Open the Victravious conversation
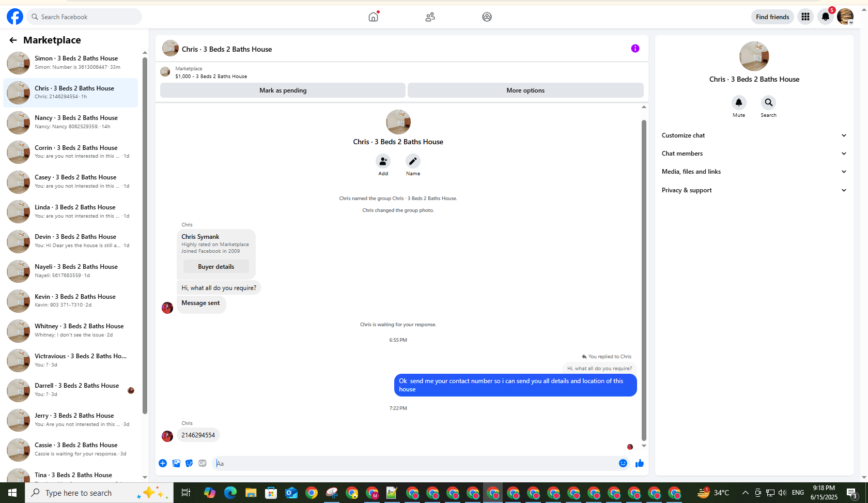The height and width of the screenshot is (503, 868). pos(71,360)
